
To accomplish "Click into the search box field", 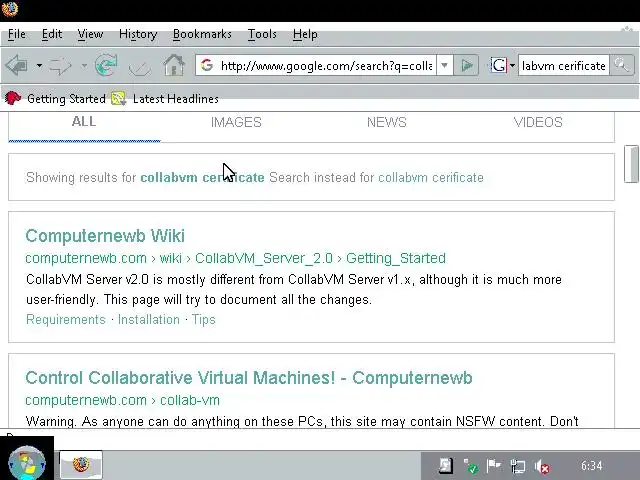I will pos(564,65).
